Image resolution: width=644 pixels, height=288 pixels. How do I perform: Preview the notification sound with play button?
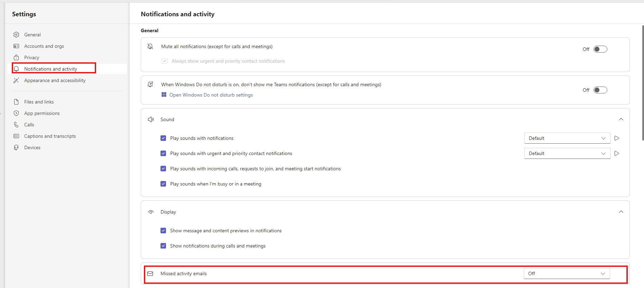(617, 138)
